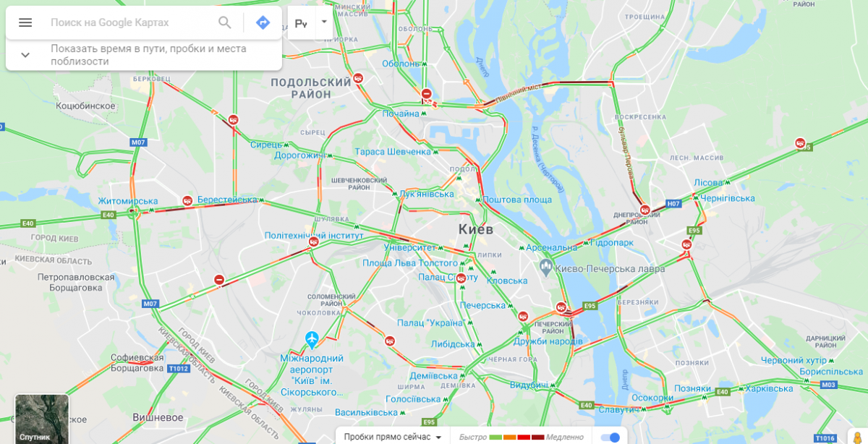Switch to Спутник satellite view thumbnail
868x444 pixels.
(42, 419)
